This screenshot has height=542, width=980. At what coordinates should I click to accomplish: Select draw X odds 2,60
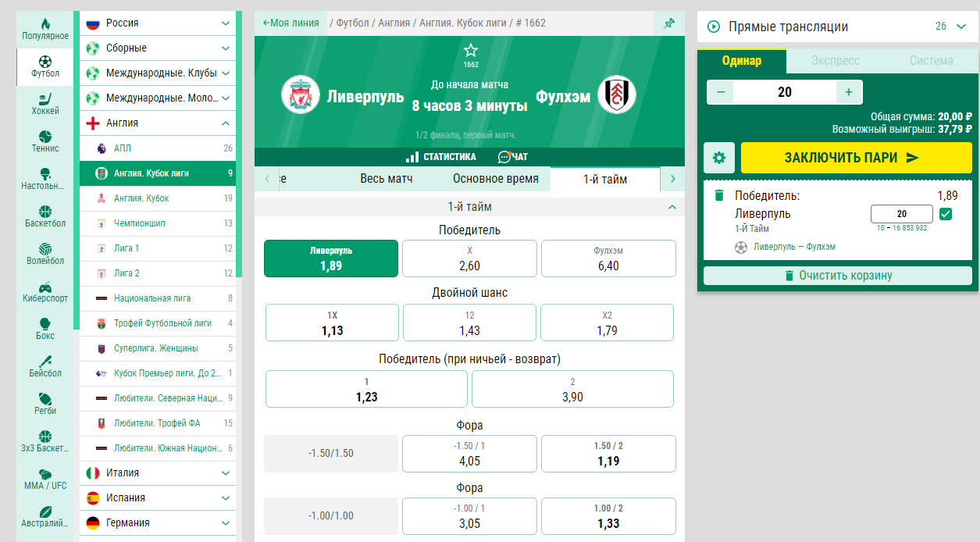470,259
